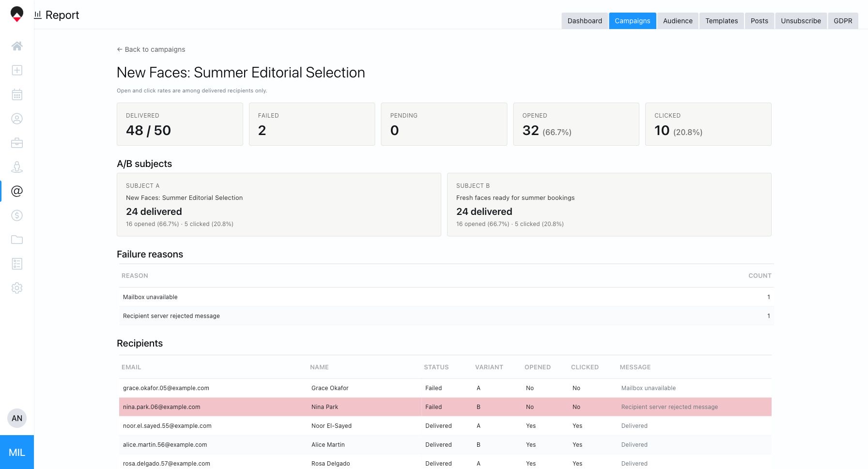
Task: Click noor.el.sayed.55@example.com email
Action: click(x=167, y=426)
